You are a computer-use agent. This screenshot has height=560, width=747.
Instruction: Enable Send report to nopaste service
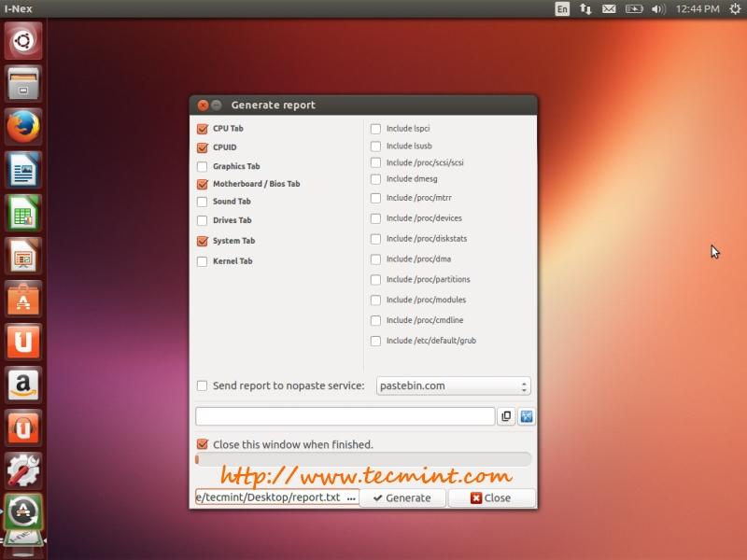(203, 385)
